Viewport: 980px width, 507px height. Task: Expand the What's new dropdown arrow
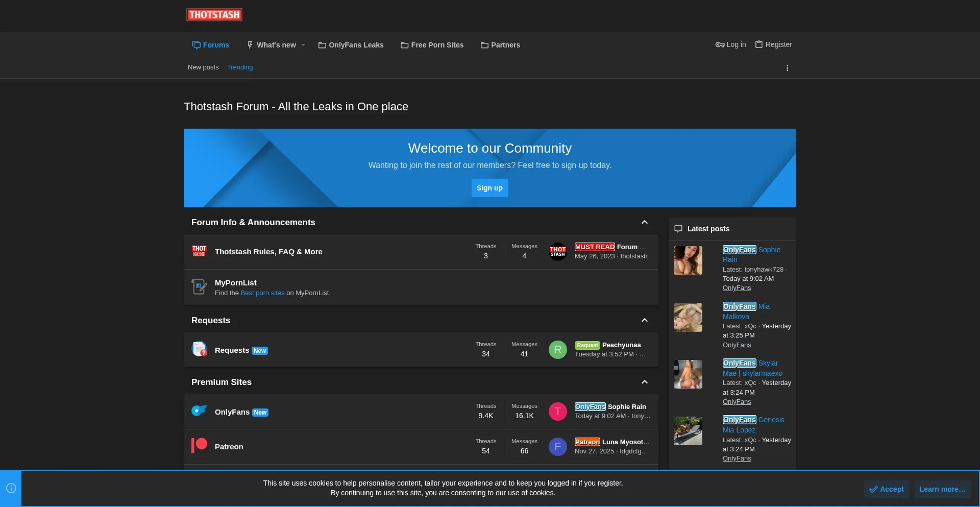tap(303, 45)
